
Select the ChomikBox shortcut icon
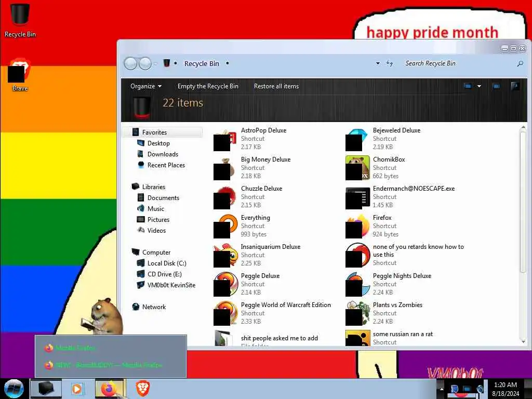(x=357, y=168)
